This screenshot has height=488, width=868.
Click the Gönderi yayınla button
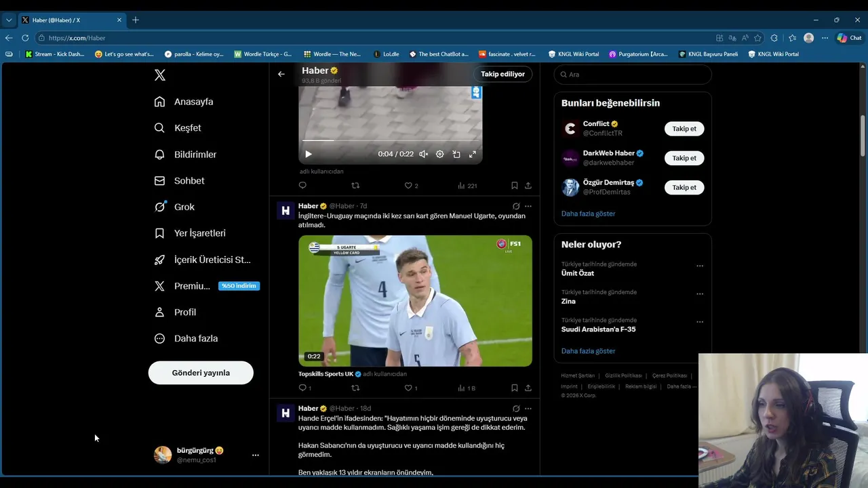201,373
